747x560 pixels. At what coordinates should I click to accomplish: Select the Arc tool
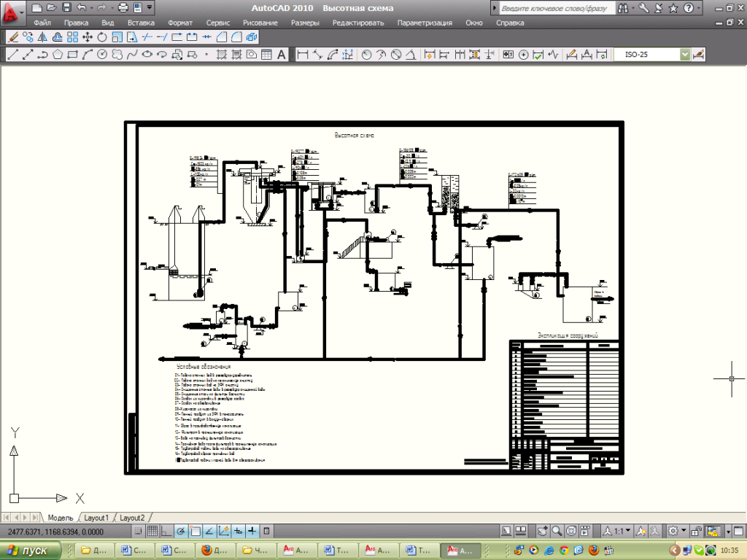(88, 55)
